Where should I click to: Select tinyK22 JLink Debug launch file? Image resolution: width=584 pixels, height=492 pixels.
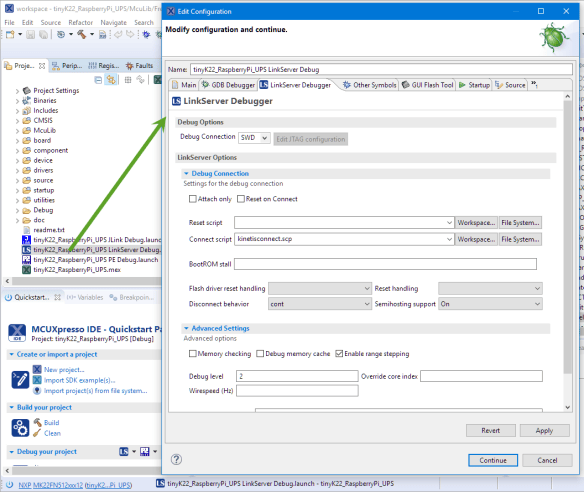[92, 239]
